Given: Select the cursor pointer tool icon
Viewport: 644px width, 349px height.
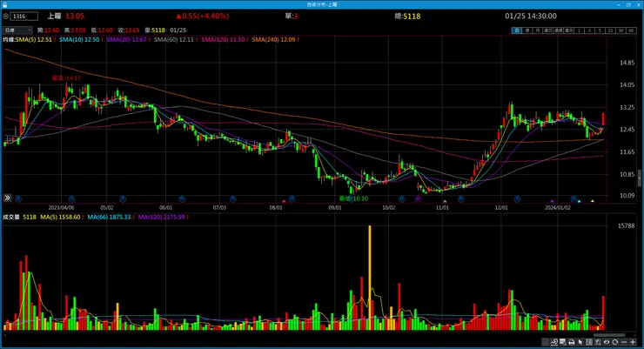Looking at the screenshot, I should 580,342.
